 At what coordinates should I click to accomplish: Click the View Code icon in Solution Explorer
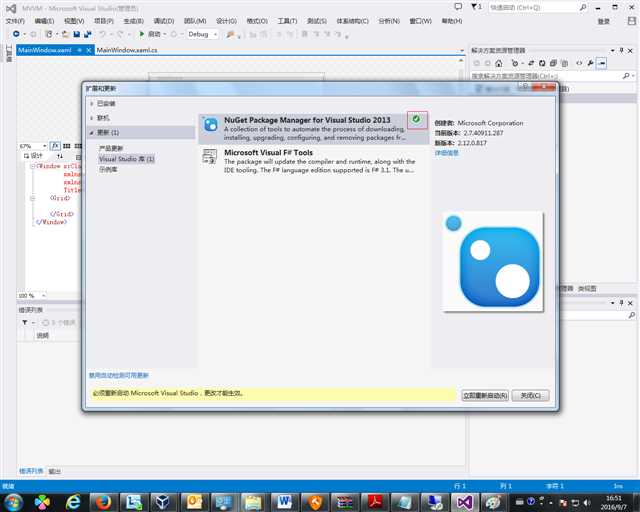point(579,63)
